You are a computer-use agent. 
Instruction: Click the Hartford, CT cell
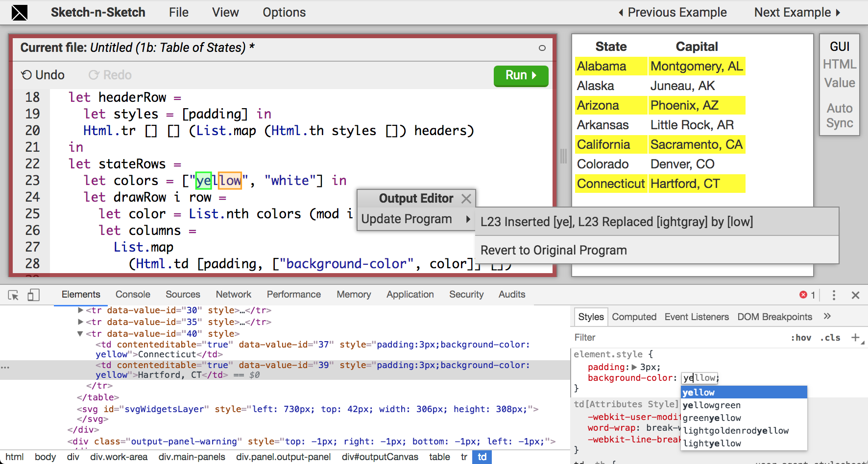click(x=697, y=184)
